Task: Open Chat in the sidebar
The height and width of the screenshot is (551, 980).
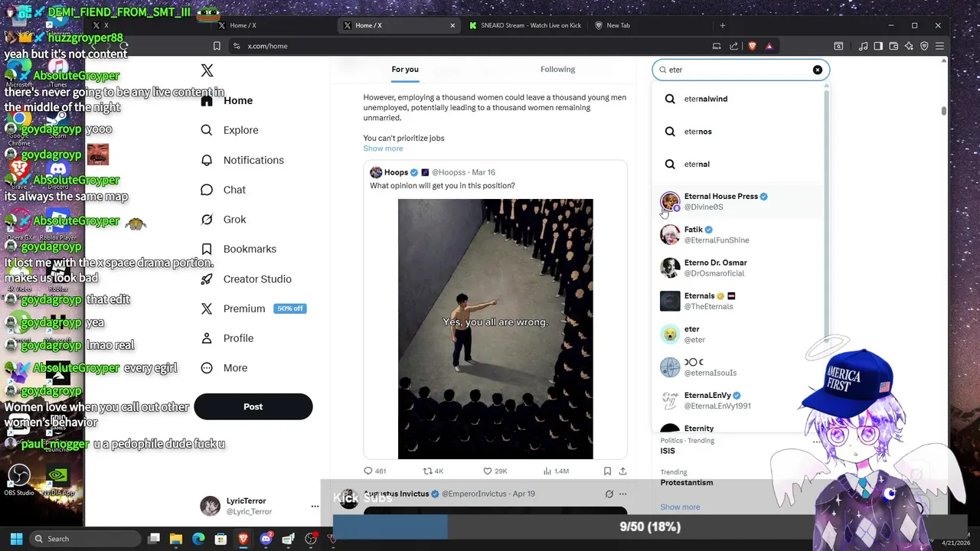Action: click(x=224, y=190)
